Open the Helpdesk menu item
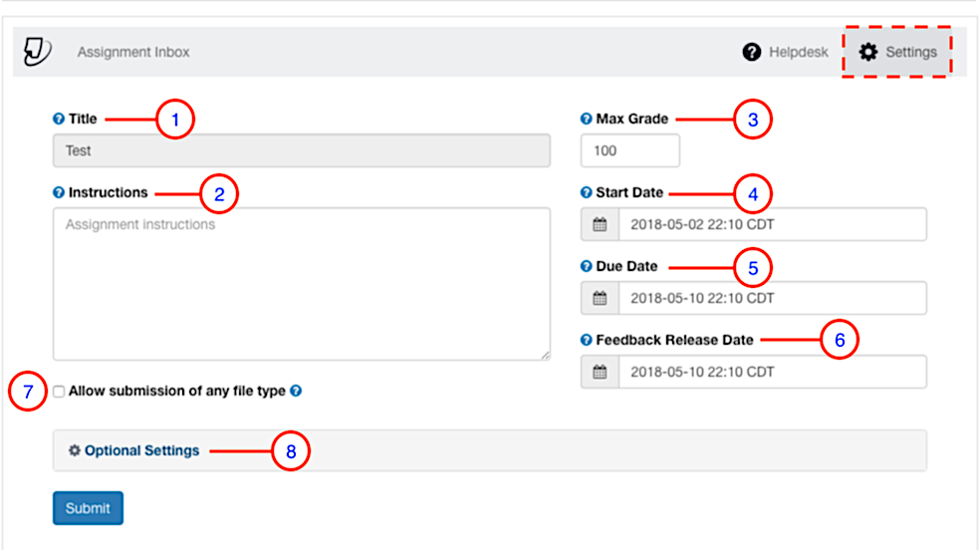This screenshot has height=550, width=980. pos(798,52)
